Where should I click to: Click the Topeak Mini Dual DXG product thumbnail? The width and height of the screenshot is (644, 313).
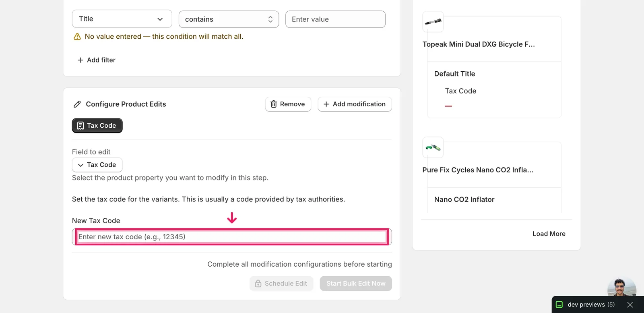pos(433,22)
